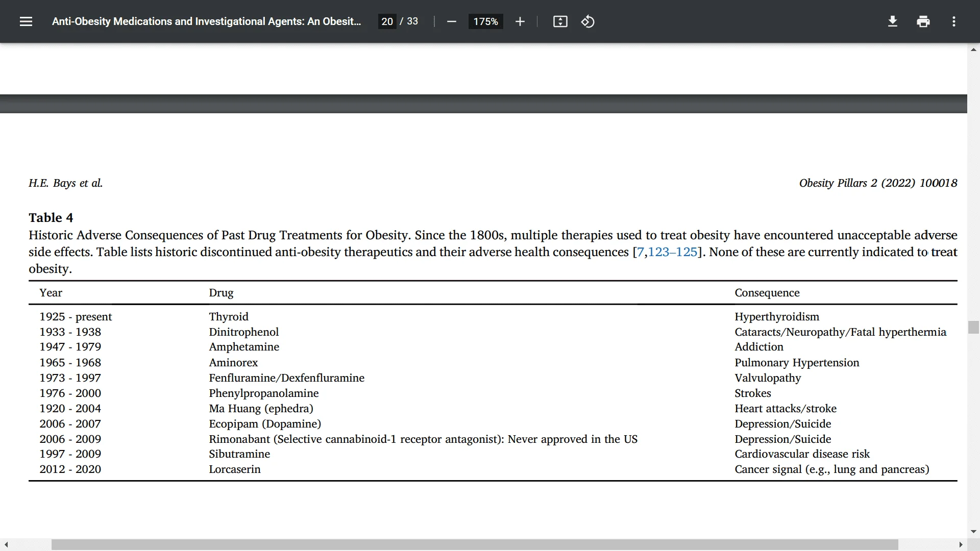The width and height of the screenshot is (980, 551).
Task: Click the '1976 - 2000' year cell
Action: 70,393
